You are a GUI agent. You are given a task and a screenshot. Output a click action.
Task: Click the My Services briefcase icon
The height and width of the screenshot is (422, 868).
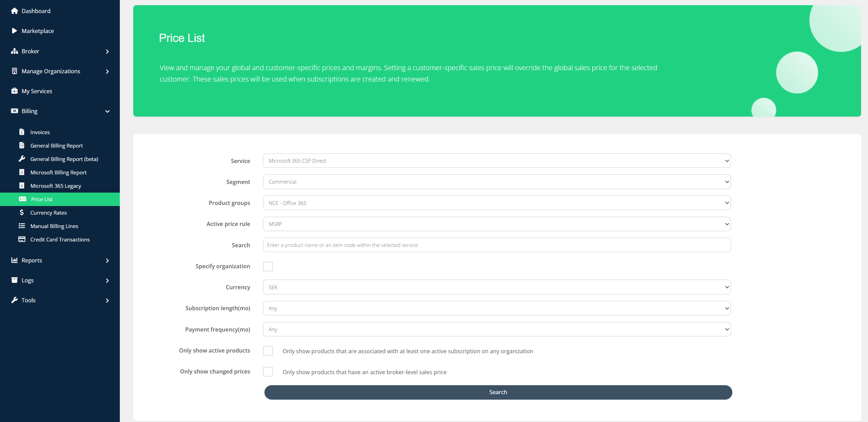coord(14,91)
